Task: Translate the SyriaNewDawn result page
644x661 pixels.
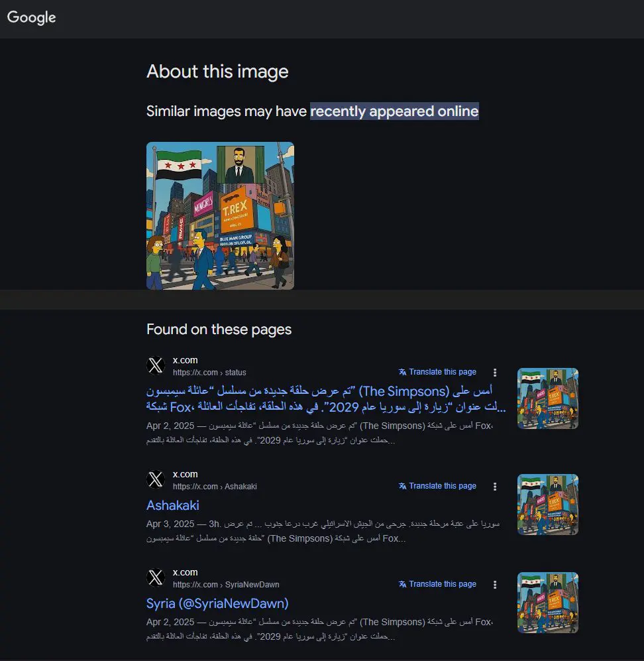Action: pyautogui.click(x=438, y=584)
